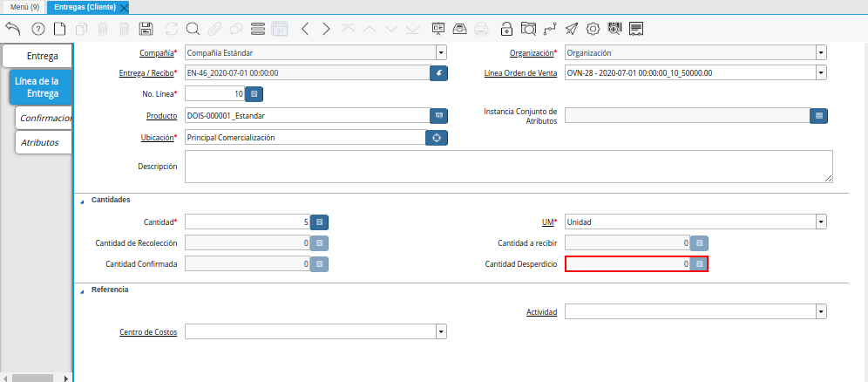The image size is (868, 382).
Task: Refresh the record with the circular arrows icon
Action: [x=172, y=29]
